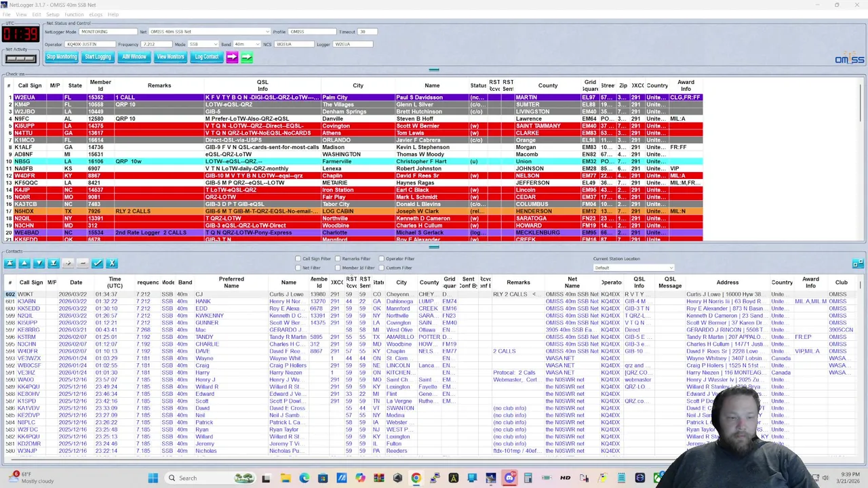Screen dimensions: 868x488
Task: Enable the Custom Filter checkbox
Action: pyautogui.click(x=381, y=268)
